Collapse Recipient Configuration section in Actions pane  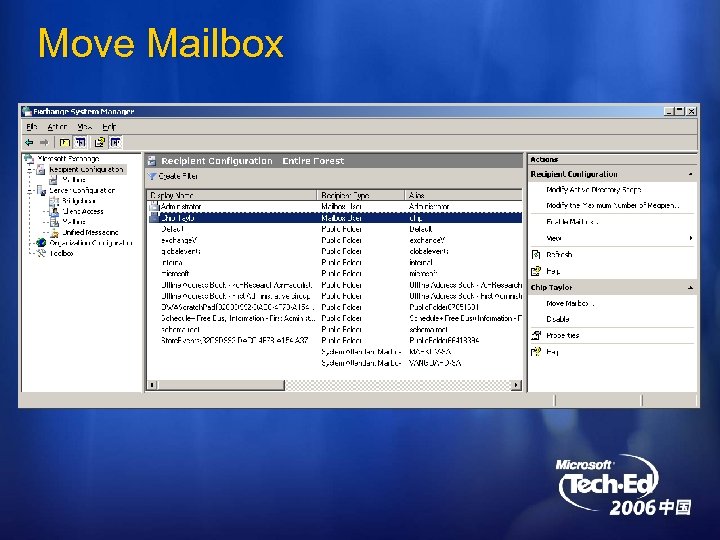690,174
